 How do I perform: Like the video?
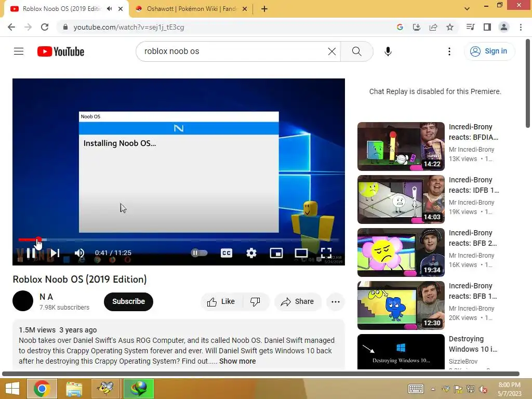pyautogui.click(x=221, y=302)
